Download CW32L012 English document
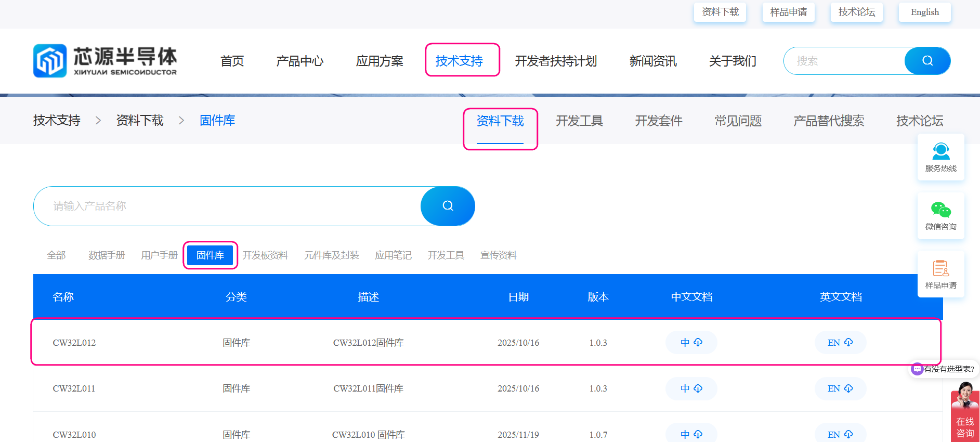 (840, 343)
